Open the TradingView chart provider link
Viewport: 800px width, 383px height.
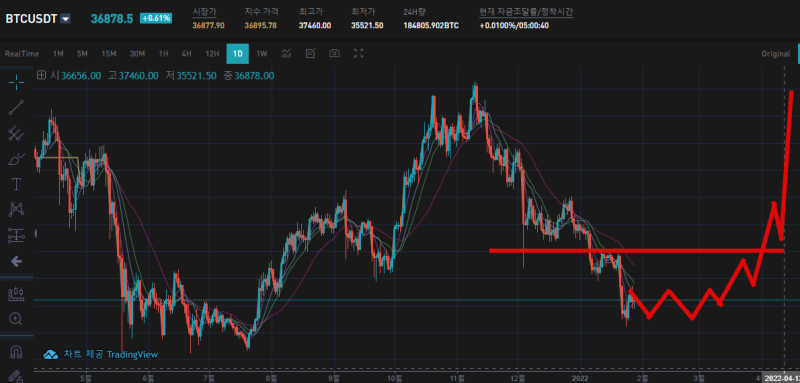[x=111, y=354]
